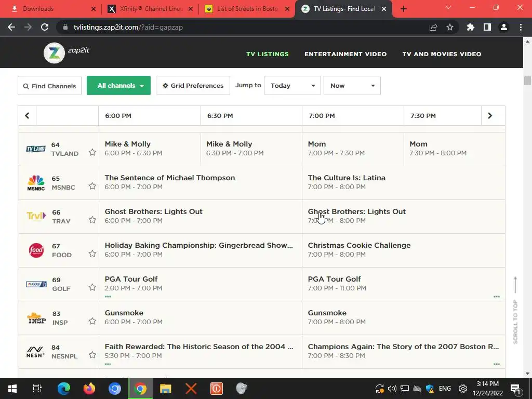Expand PGA Tour Golf 2:00 PM ellipsis

click(108, 297)
